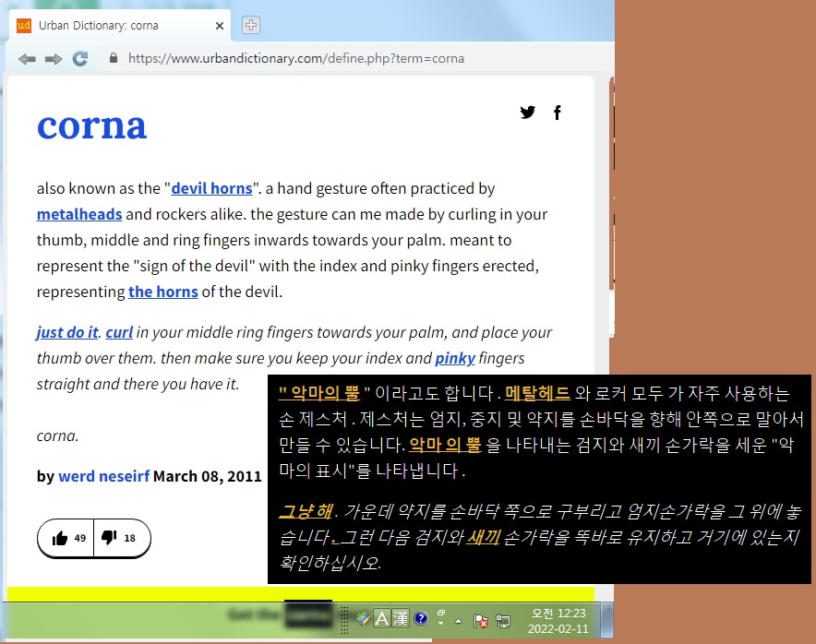Click the IME pad globe-pencil icon

pyautogui.click(x=364, y=618)
